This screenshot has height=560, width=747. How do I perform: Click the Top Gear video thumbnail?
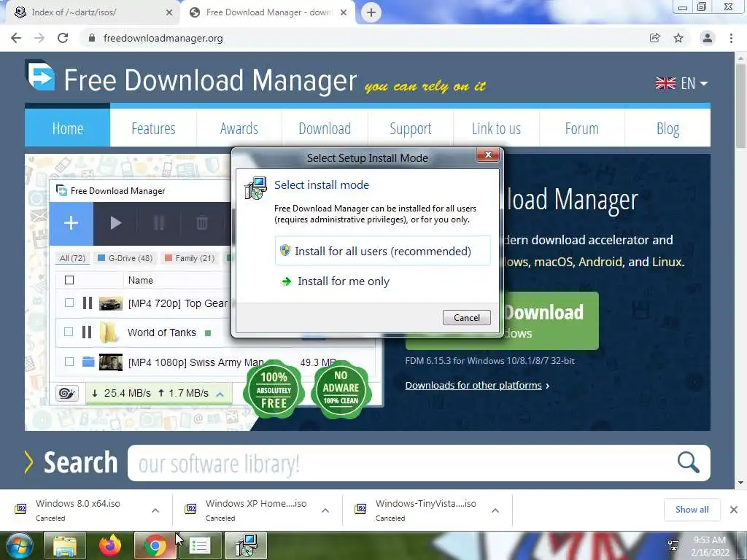click(x=111, y=303)
